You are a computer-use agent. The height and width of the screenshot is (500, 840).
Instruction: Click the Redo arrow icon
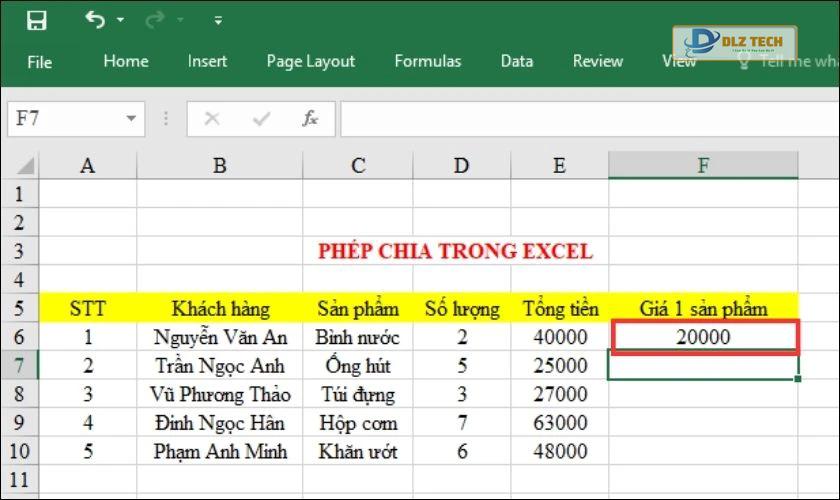click(x=155, y=20)
